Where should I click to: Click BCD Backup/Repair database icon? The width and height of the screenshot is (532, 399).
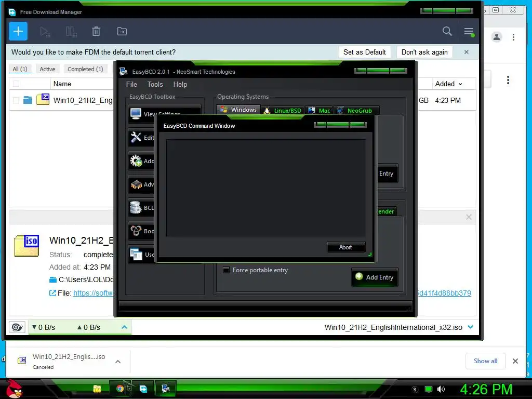(136, 207)
